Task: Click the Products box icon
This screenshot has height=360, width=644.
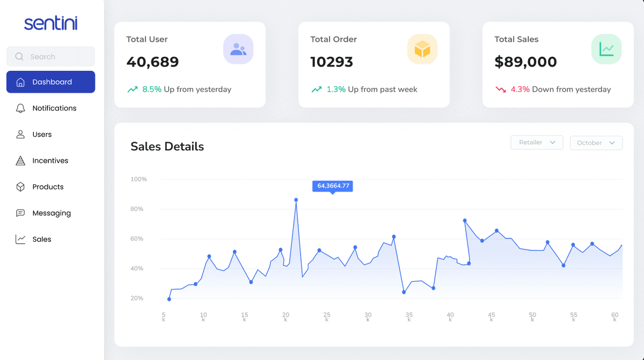Action: click(20, 187)
